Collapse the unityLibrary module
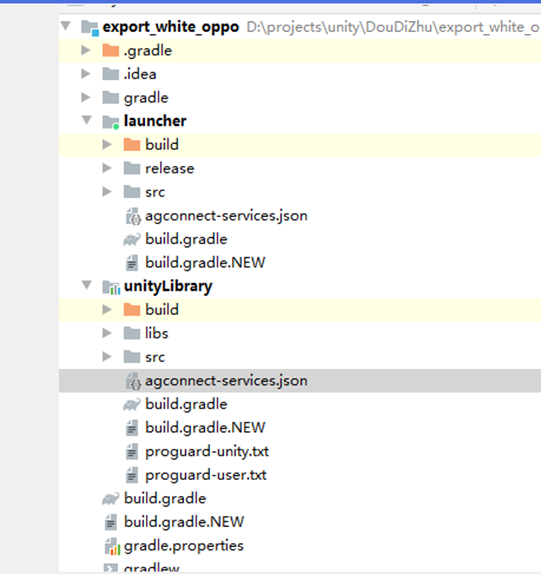Screen dimensions: 541x574 (87, 285)
